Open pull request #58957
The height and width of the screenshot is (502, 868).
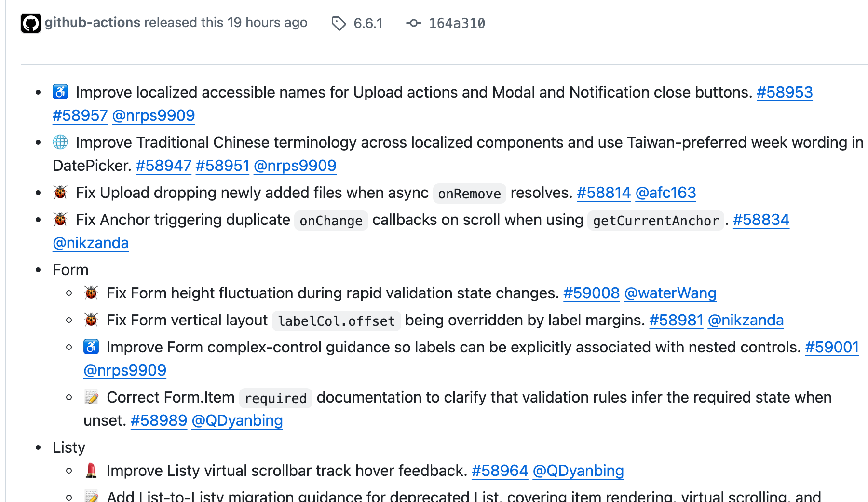click(80, 115)
